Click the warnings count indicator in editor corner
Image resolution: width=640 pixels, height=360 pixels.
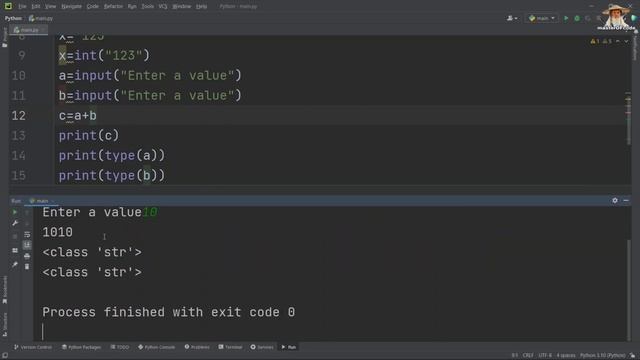601,41
